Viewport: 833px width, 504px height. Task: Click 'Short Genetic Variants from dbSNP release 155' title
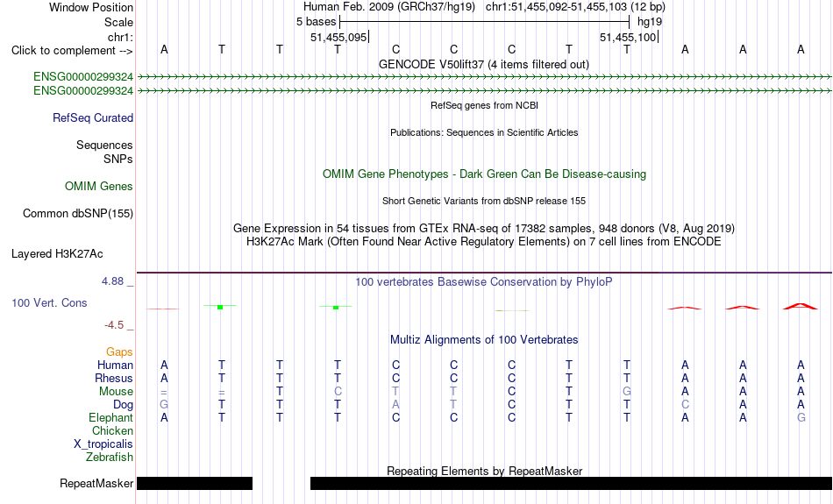(x=484, y=201)
